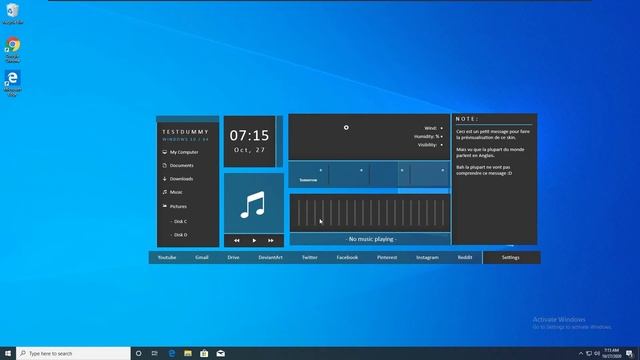
Task: Click the large music note album cover
Action: coord(253,203)
